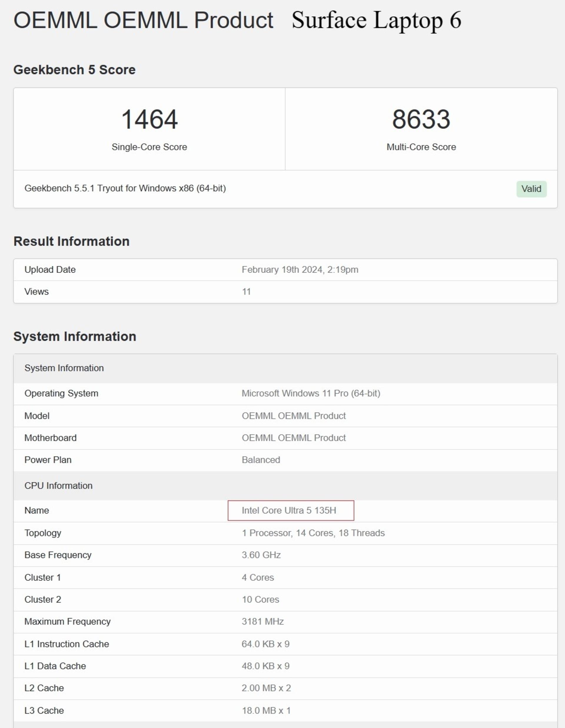Click the Topology row value

313,533
